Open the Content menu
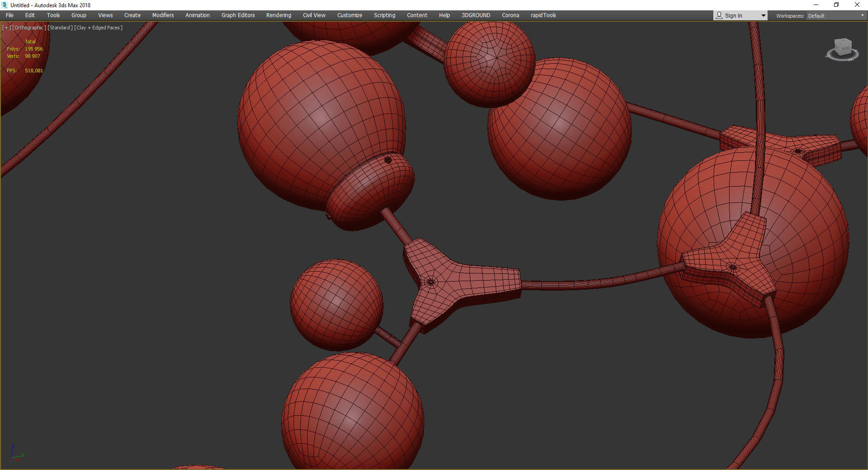Screen dimensions: 868x470 coord(417,15)
